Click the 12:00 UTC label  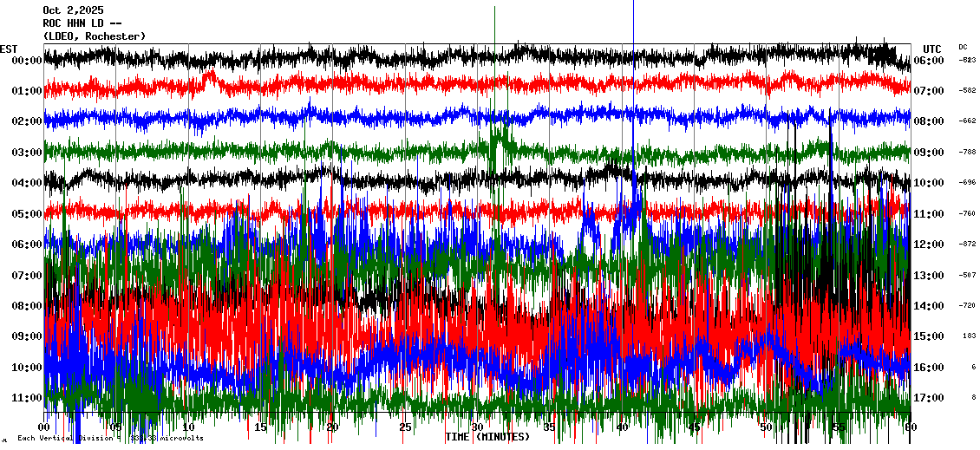coord(929,245)
